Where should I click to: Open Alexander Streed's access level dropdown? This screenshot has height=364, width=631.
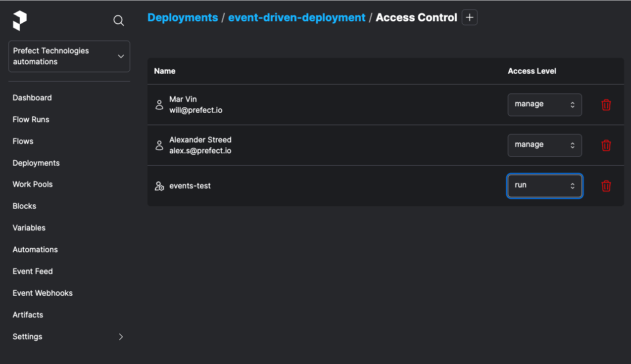point(544,145)
